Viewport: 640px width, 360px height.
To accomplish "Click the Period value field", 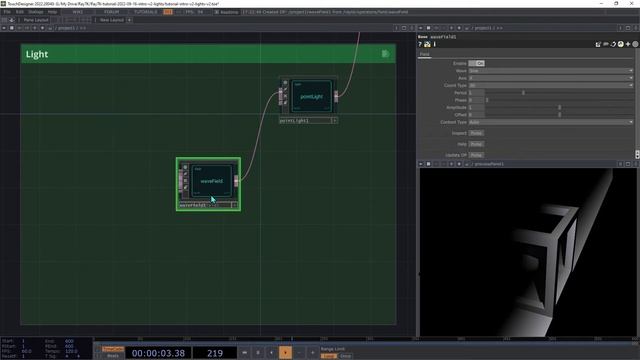I will click(x=476, y=93).
